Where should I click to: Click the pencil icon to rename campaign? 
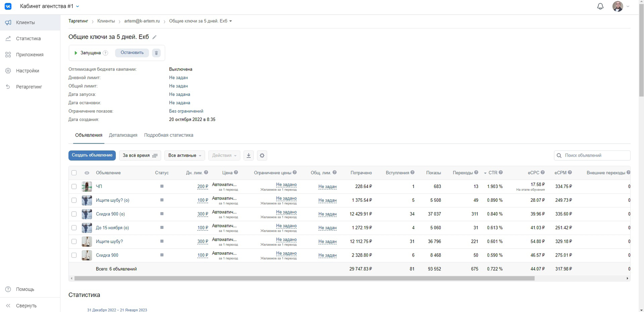(154, 37)
